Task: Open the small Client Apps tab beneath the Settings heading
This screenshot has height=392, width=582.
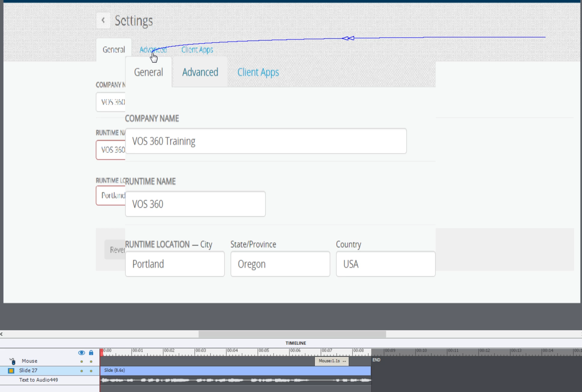Action: click(197, 50)
